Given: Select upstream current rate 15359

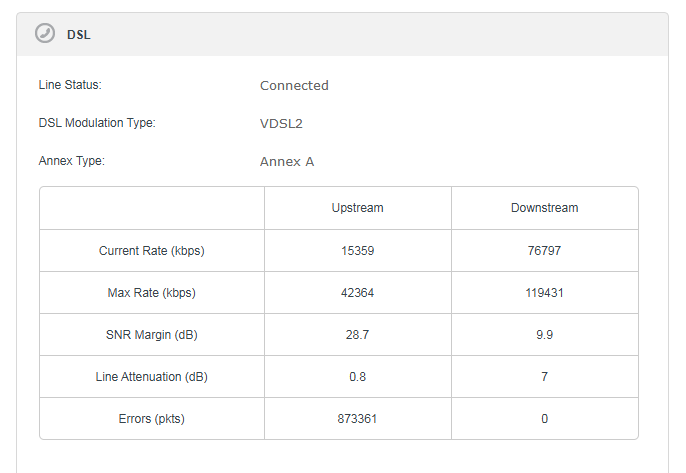Looking at the screenshot, I should pos(357,251).
